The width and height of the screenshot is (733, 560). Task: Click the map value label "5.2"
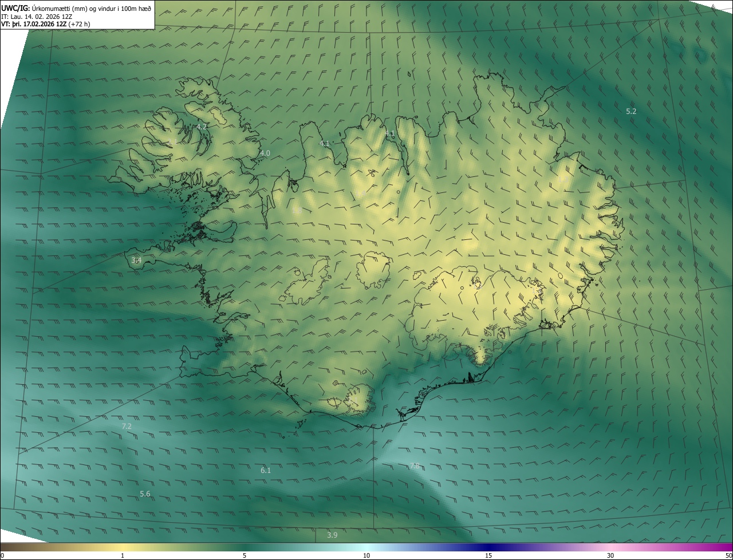pyautogui.click(x=631, y=111)
